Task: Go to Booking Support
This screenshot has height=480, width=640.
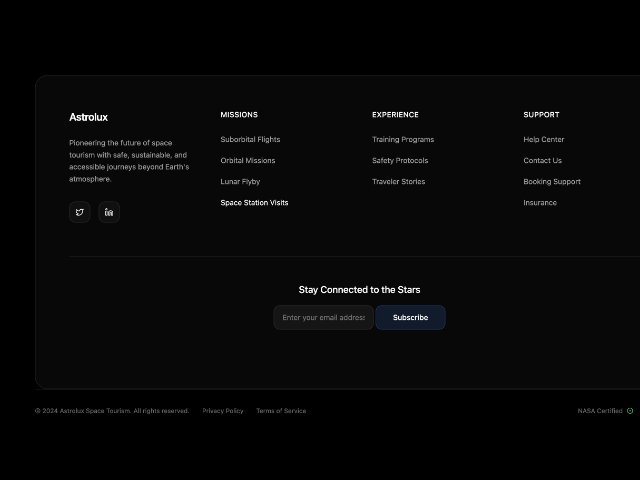Action: 552,182
